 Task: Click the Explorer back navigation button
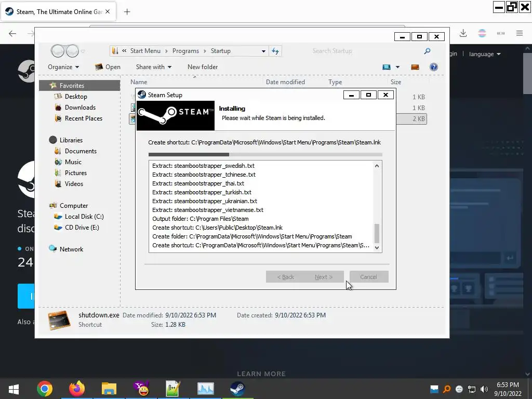click(x=58, y=51)
